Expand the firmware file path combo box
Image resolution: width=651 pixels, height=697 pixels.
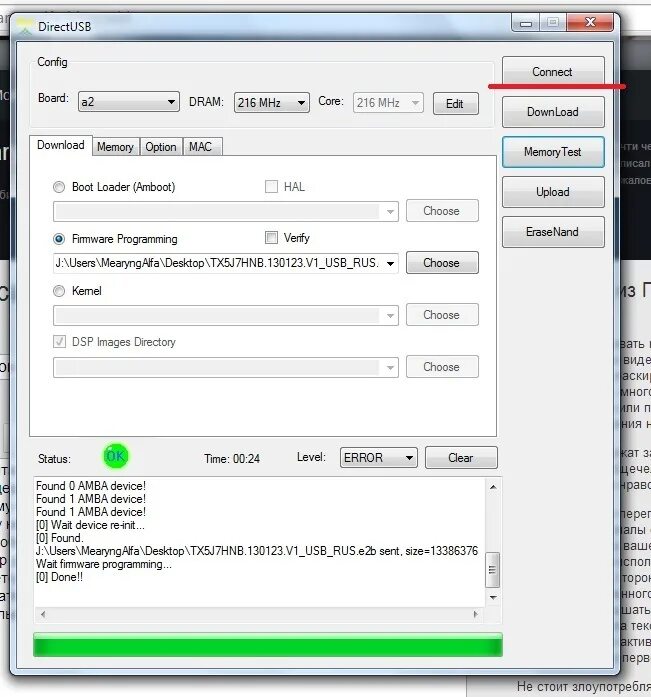click(x=390, y=264)
